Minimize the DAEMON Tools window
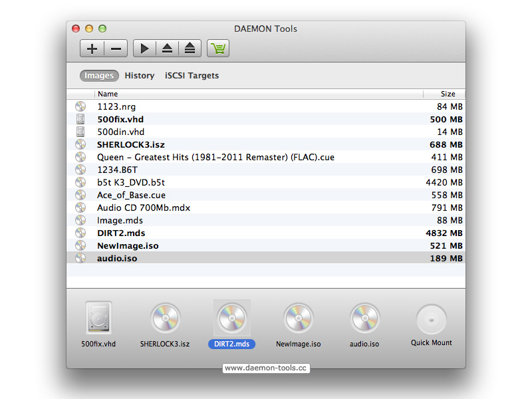This screenshot has width=532, height=399. [89, 29]
